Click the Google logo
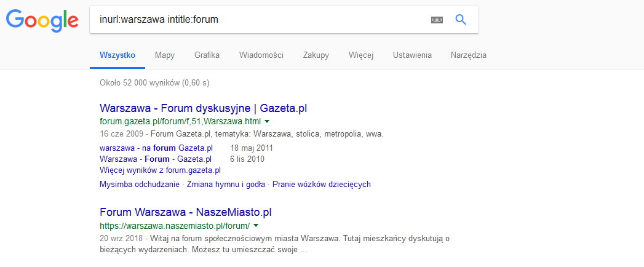Viewport: 644px width, 267px height. pos(42,20)
